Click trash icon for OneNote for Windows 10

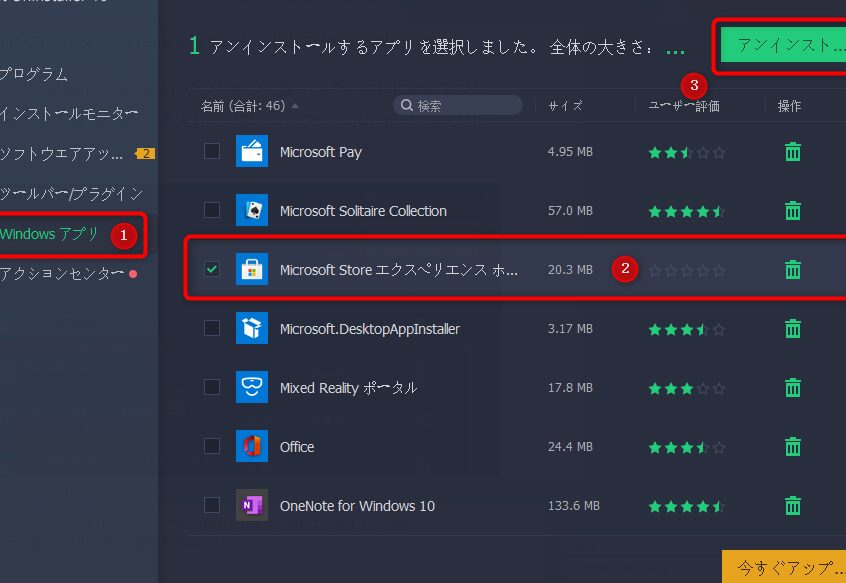coord(793,505)
